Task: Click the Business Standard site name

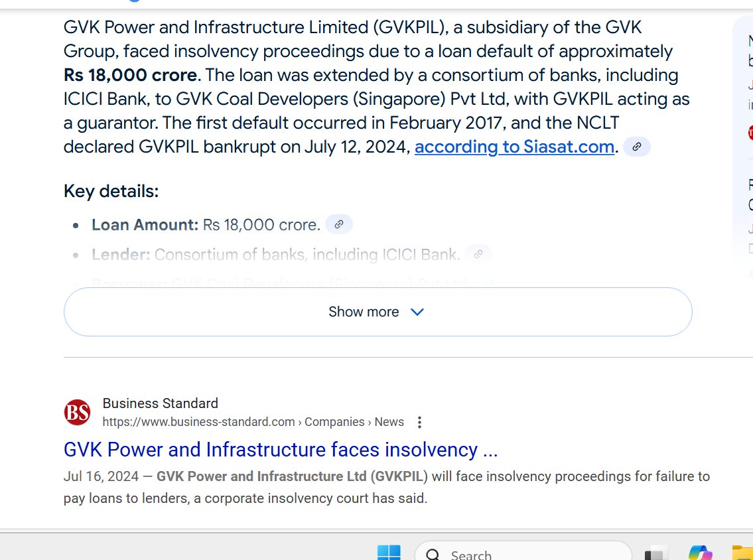Action: click(161, 403)
